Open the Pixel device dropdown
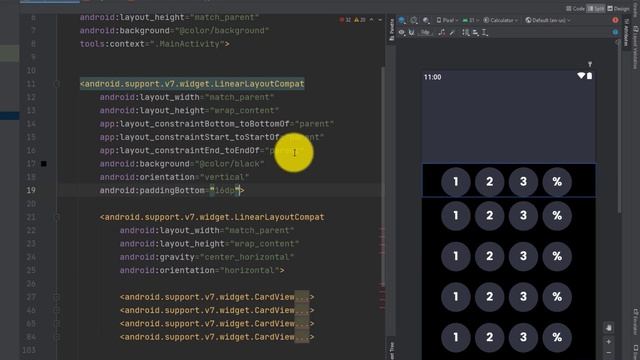This screenshot has width=640, height=360. click(447, 20)
